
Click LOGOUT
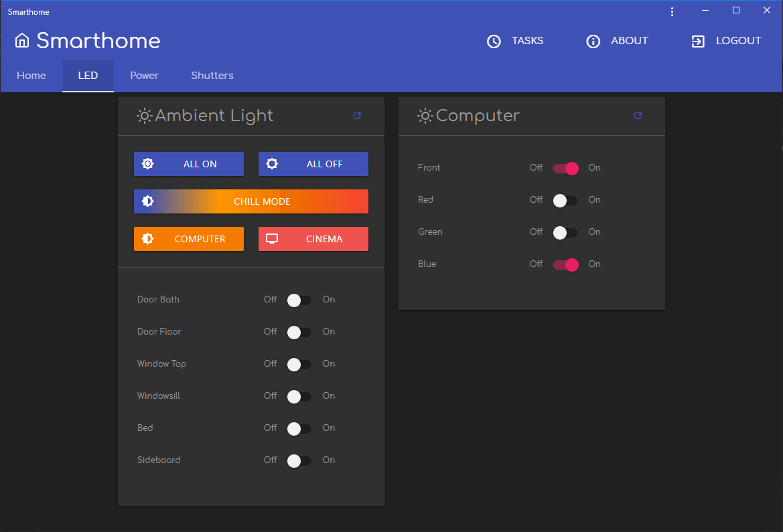[726, 41]
